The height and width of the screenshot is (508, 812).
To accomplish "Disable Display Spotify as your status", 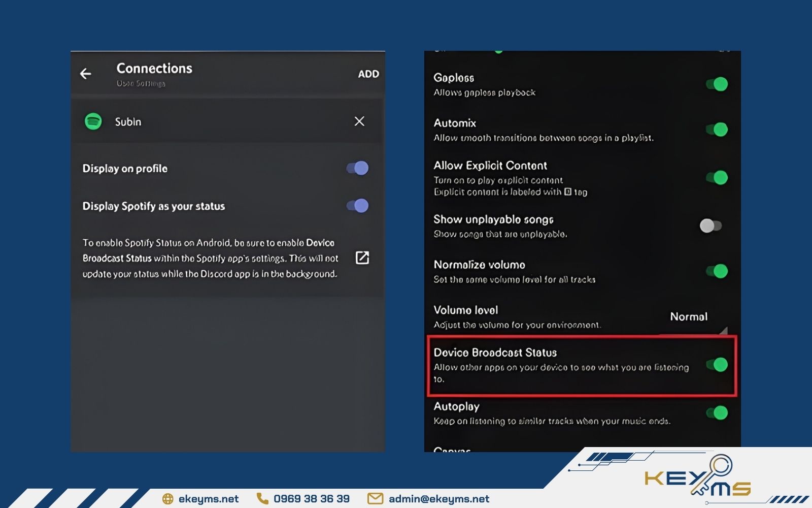I will pos(358,206).
